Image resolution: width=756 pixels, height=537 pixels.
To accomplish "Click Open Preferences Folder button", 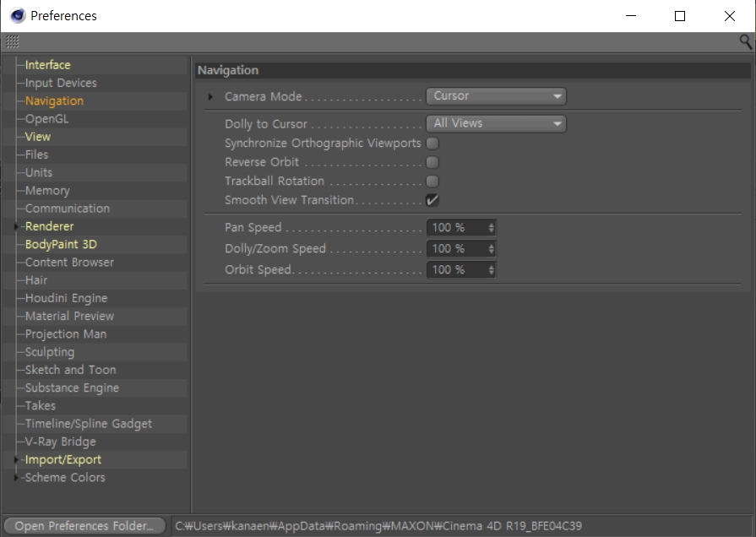I will click(x=84, y=526).
